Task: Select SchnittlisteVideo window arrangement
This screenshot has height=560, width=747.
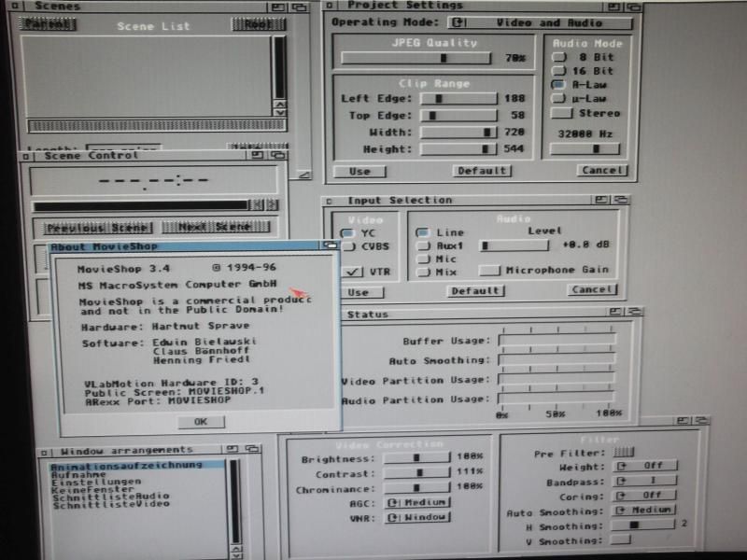Action: click(x=109, y=504)
